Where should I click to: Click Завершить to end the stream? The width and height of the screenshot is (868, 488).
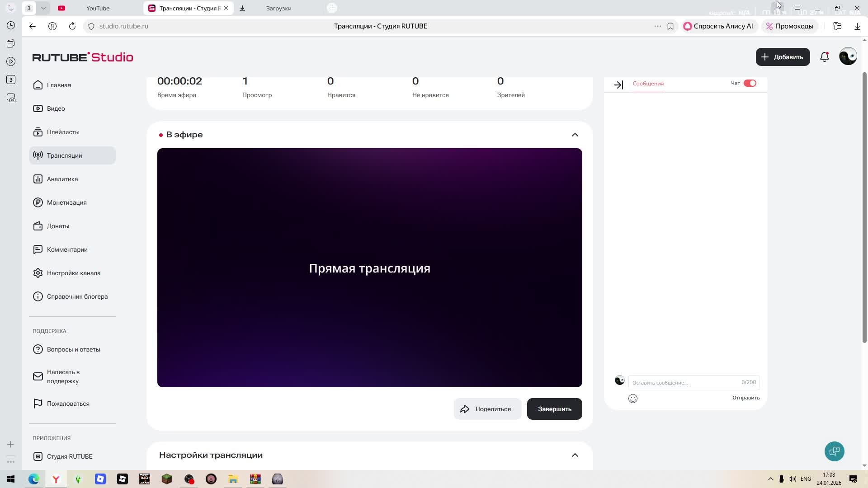click(554, 408)
